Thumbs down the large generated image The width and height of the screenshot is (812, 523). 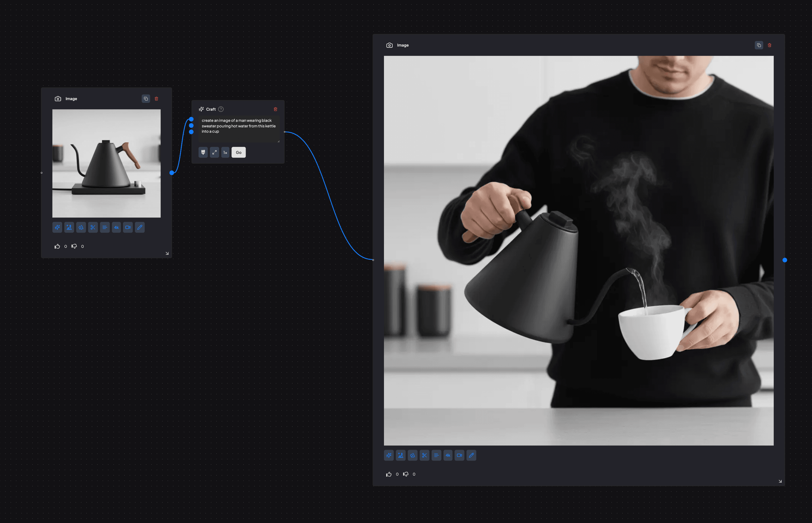pyautogui.click(x=406, y=474)
